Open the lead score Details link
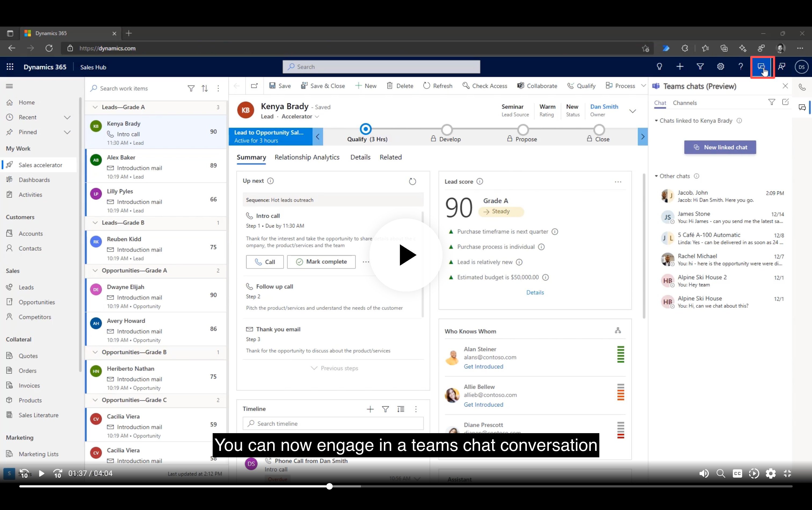This screenshot has height=510, width=812. tap(535, 292)
